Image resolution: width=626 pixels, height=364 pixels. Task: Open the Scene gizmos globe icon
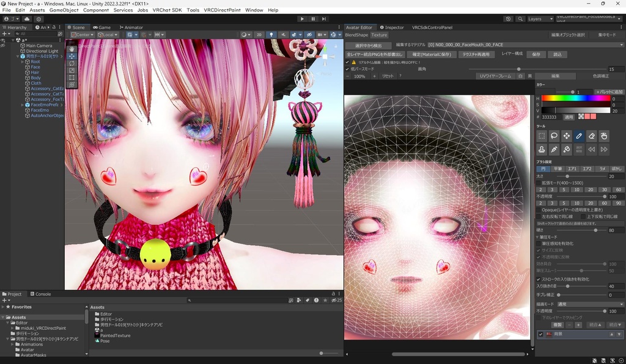pyautogui.click(x=333, y=35)
